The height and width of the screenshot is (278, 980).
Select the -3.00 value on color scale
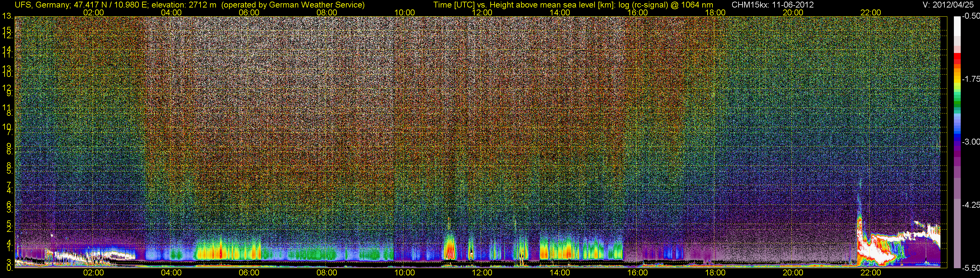tap(971, 142)
